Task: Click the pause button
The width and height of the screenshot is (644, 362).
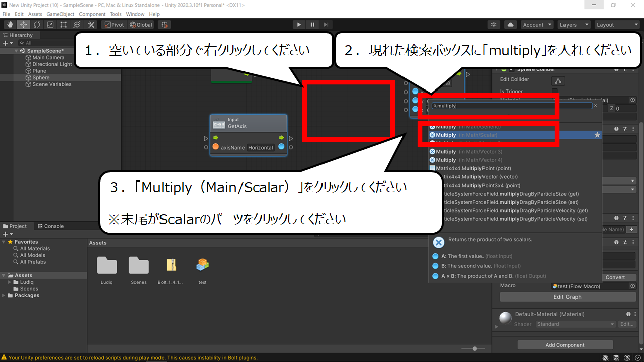Action: 312,24
